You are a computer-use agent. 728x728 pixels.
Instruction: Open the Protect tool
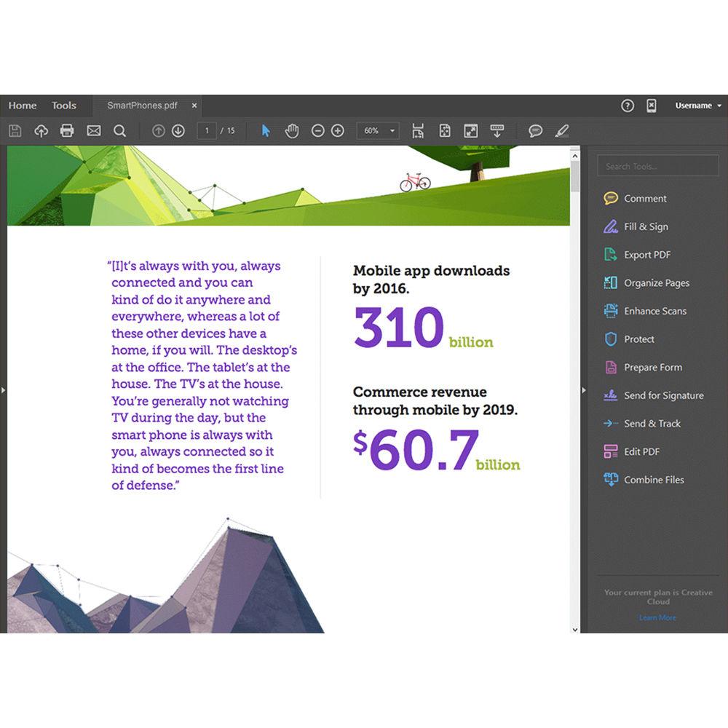point(640,339)
